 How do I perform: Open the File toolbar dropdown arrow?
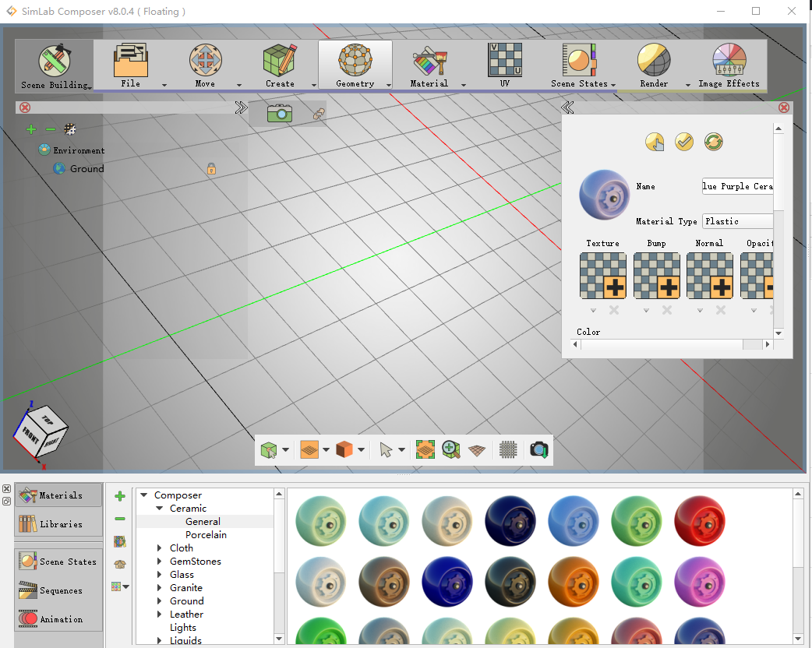click(164, 85)
